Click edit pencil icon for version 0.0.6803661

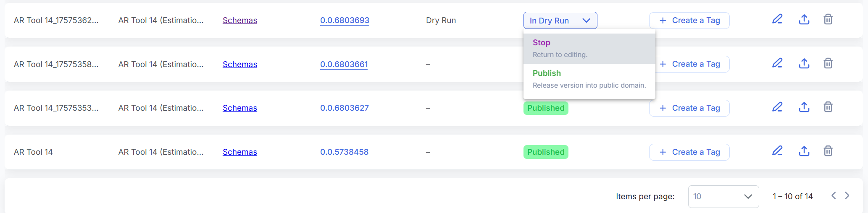(x=777, y=63)
